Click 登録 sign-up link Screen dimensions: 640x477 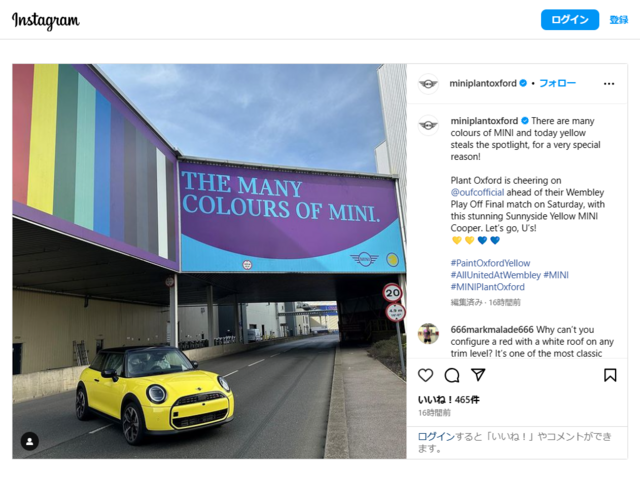(619, 20)
